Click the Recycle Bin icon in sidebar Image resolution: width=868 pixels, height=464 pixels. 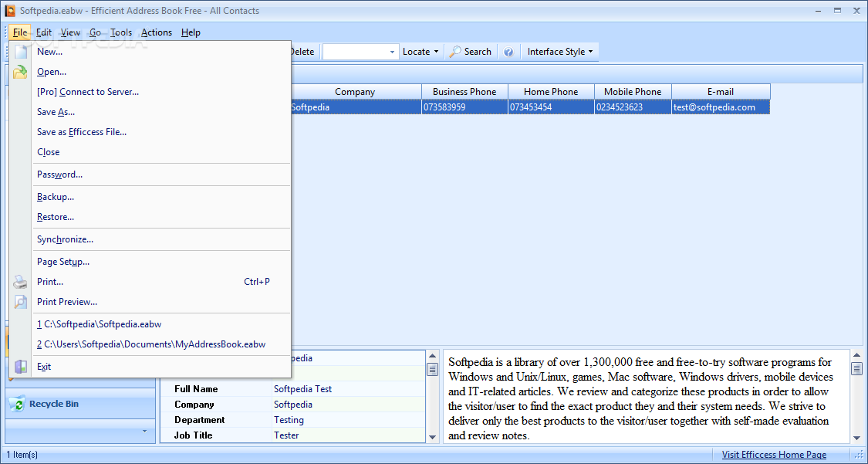point(17,404)
